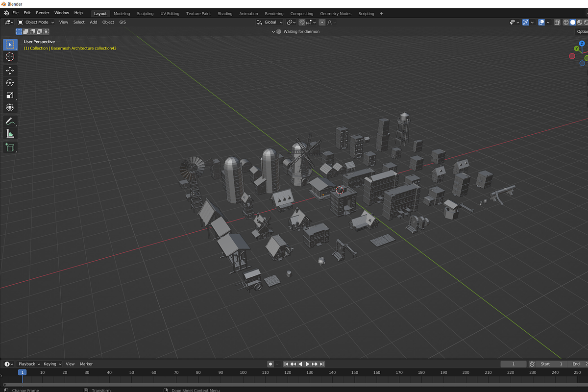Image resolution: width=588 pixels, height=392 pixels.
Task: Open the Shading workspace tab
Action: (x=225, y=14)
